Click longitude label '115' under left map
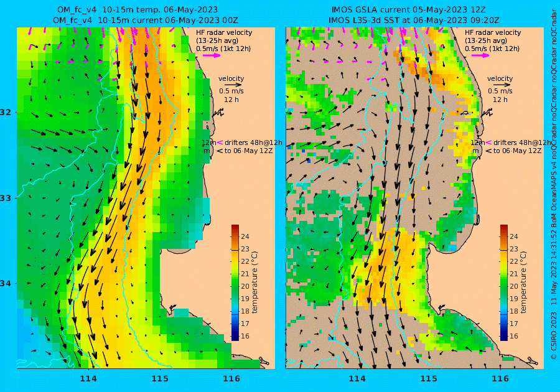 tap(160, 378)
